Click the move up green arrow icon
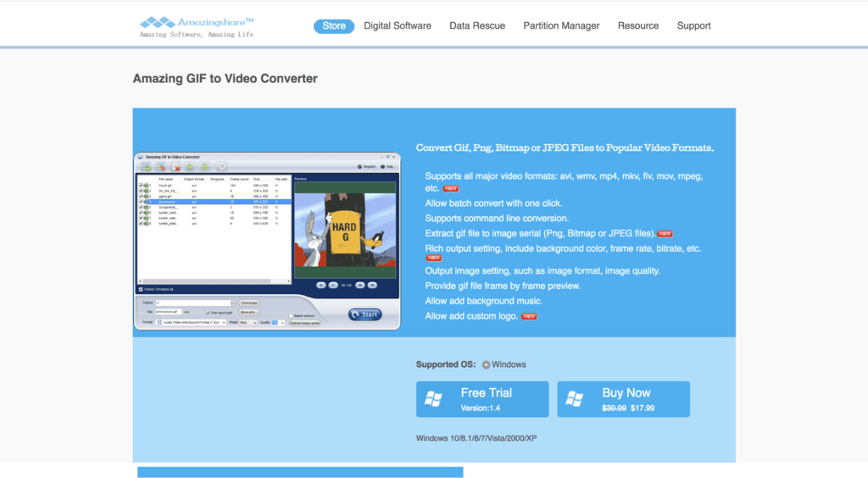The width and height of the screenshot is (868, 478). coord(189,166)
